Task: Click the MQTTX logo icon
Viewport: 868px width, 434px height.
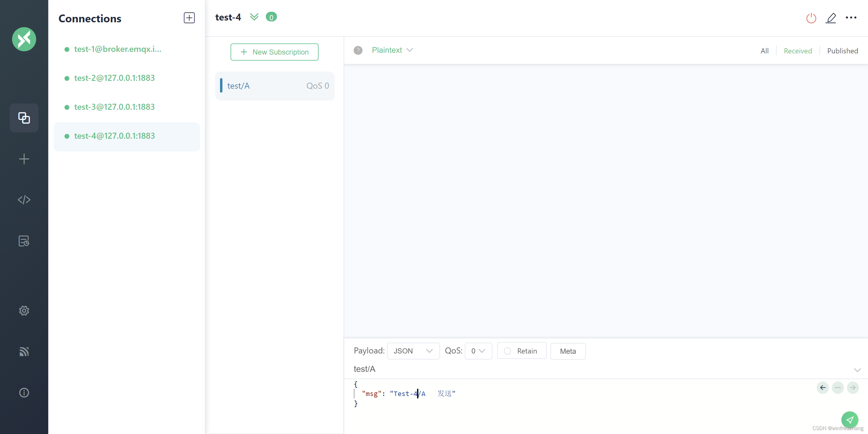Action: (x=24, y=39)
